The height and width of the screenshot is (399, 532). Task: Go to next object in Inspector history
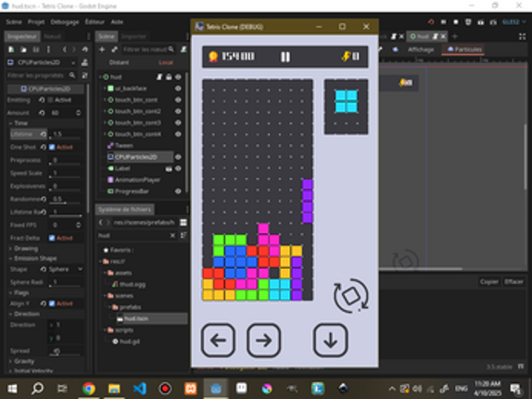coord(73,49)
